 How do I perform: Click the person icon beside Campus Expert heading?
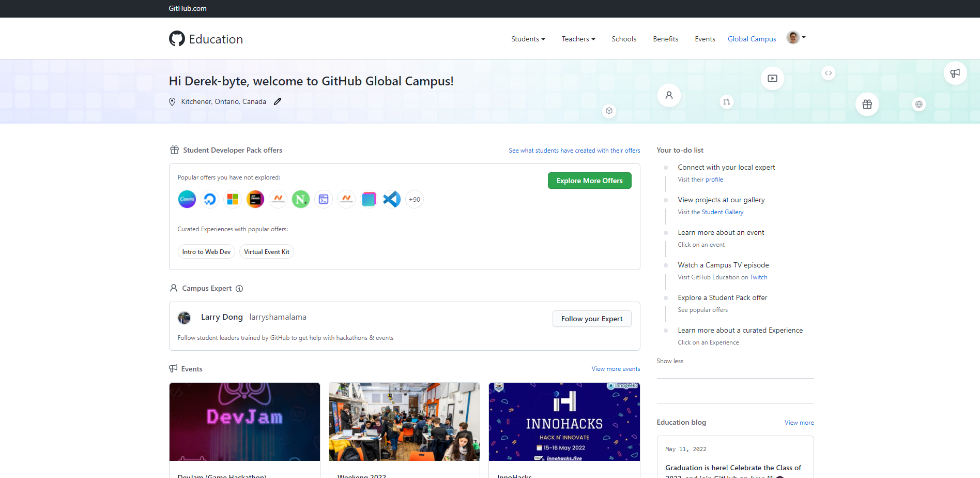[174, 288]
